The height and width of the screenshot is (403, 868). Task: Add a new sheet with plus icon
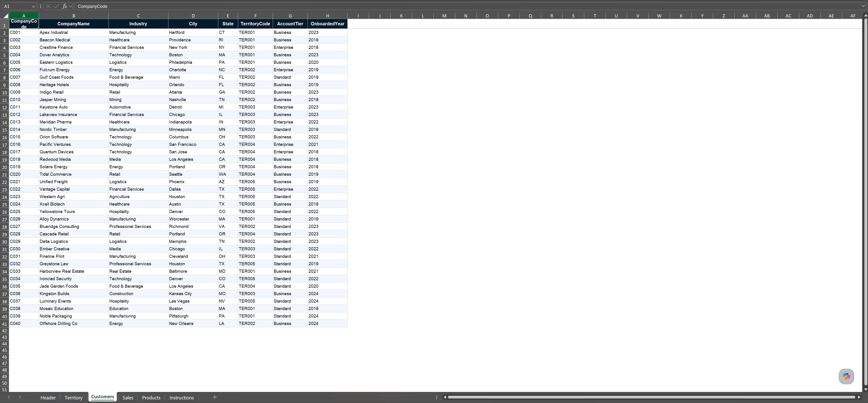[215, 397]
